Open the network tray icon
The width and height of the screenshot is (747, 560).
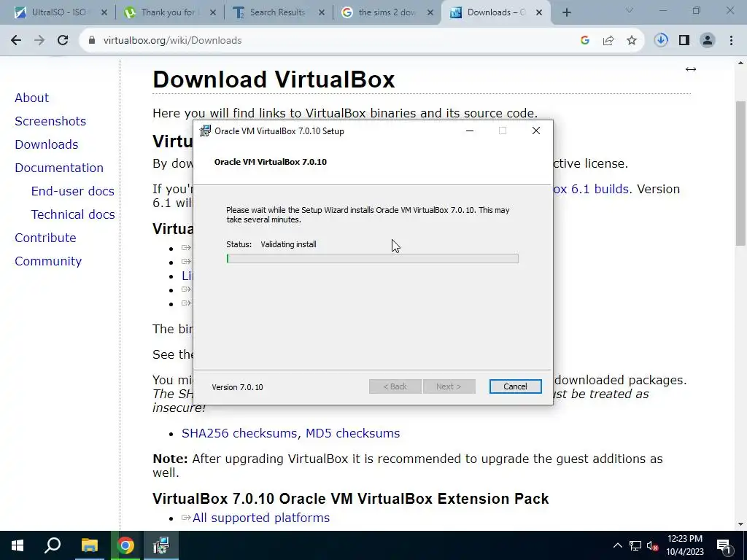635,545
